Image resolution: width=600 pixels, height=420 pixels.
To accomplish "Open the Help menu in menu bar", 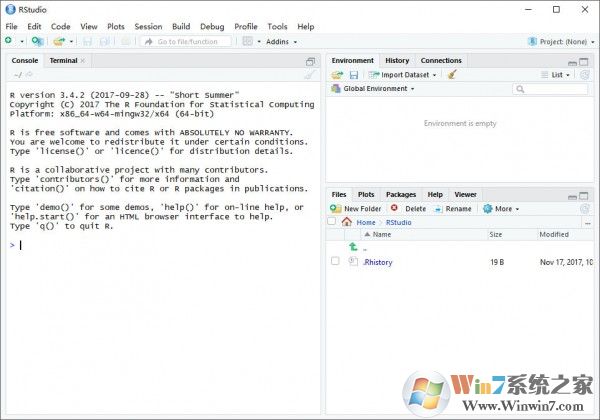I will (306, 26).
